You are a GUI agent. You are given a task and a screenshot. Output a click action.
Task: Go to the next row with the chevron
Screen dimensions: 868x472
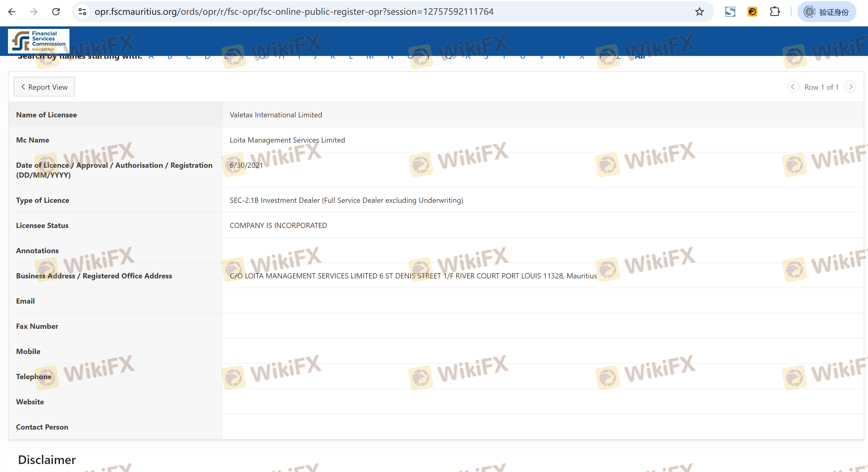850,87
